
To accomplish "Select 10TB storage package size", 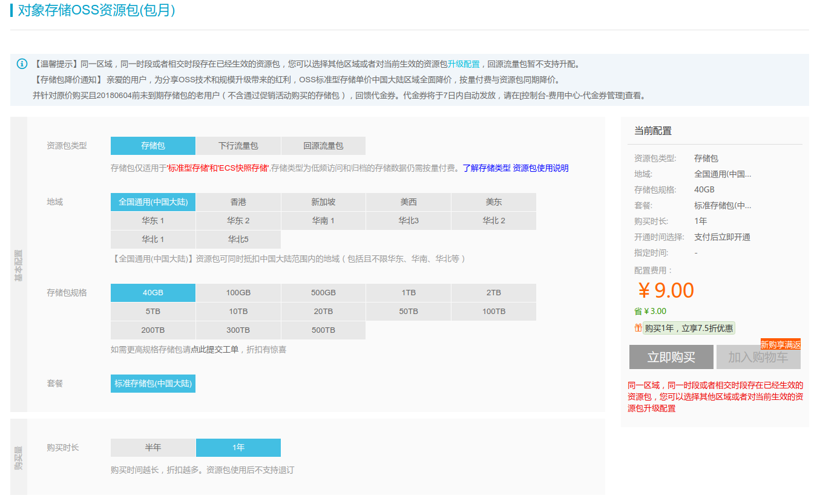I will pos(238,312).
